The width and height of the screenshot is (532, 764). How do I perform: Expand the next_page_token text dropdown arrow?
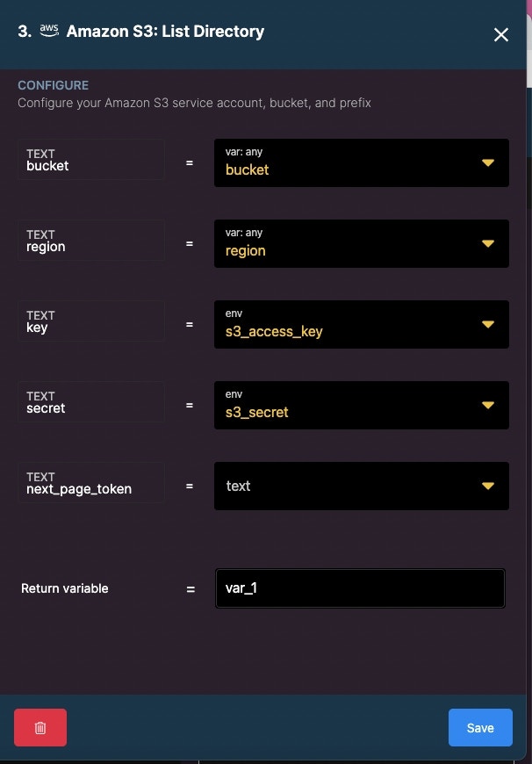(x=488, y=486)
